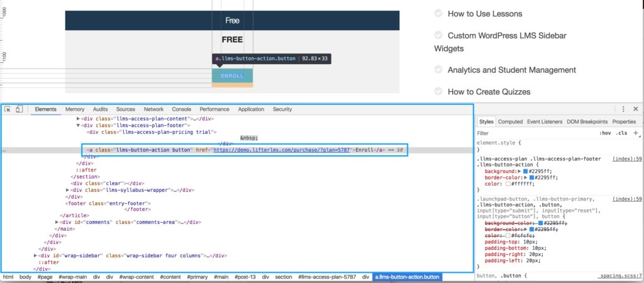644x283 pixels.
Task: Toggle the device toolbar icon
Action: point(19,109)
